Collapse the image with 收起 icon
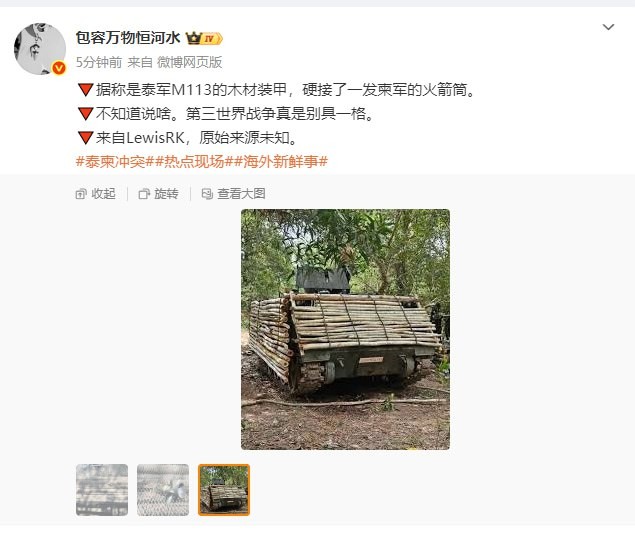 coord(81,194)
